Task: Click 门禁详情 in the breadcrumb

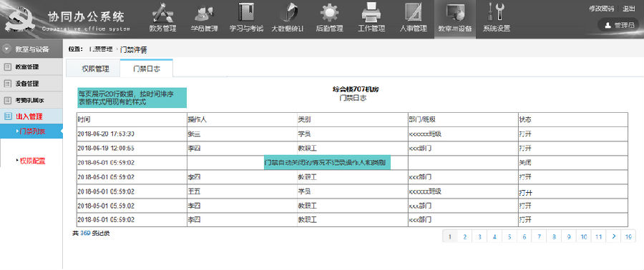Action: click(x=134, y=49)
